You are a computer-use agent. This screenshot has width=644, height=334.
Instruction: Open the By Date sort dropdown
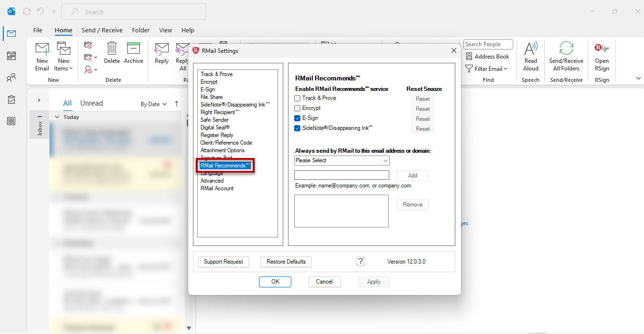point(154,104)
